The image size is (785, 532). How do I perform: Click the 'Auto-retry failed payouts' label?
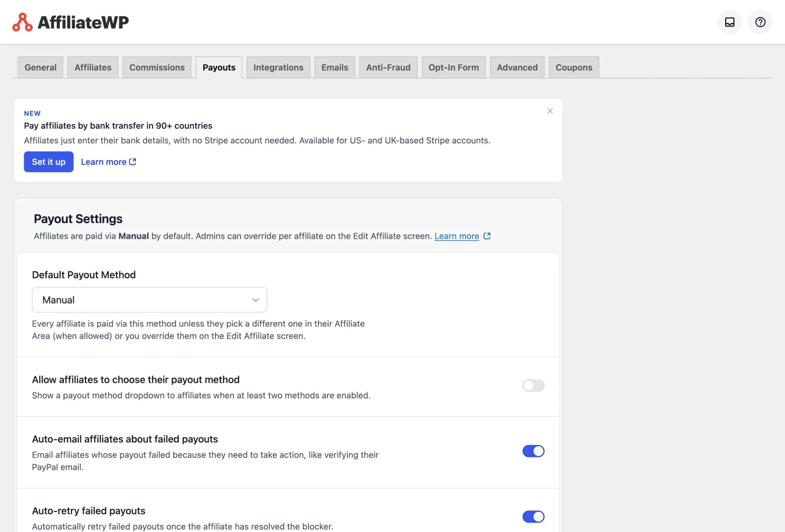(x=89, y=511)
